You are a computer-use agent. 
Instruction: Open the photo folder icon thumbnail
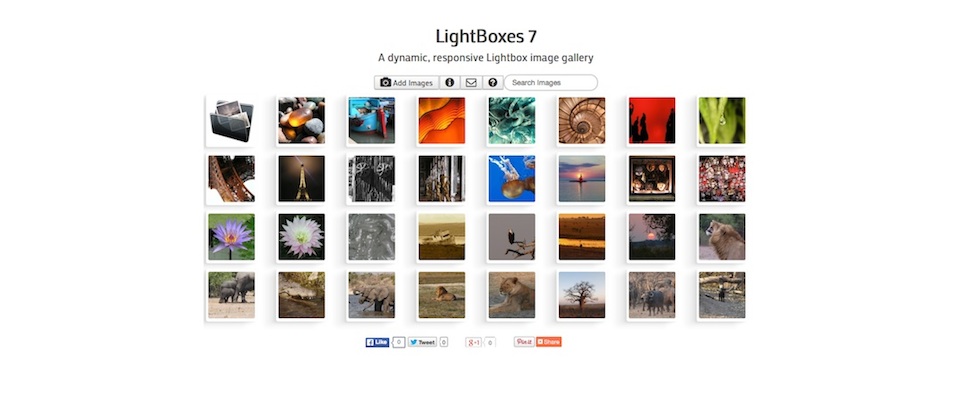click(x=231, y=120)
